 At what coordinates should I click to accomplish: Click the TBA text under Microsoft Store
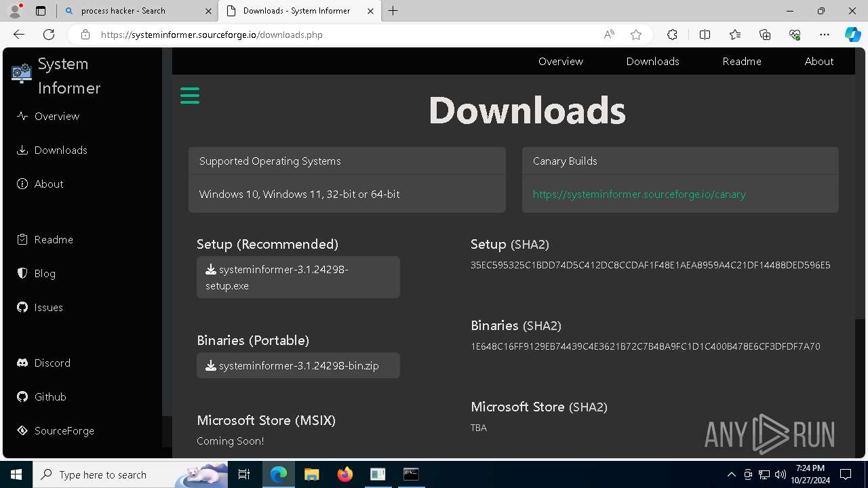[x=479, y=428]
